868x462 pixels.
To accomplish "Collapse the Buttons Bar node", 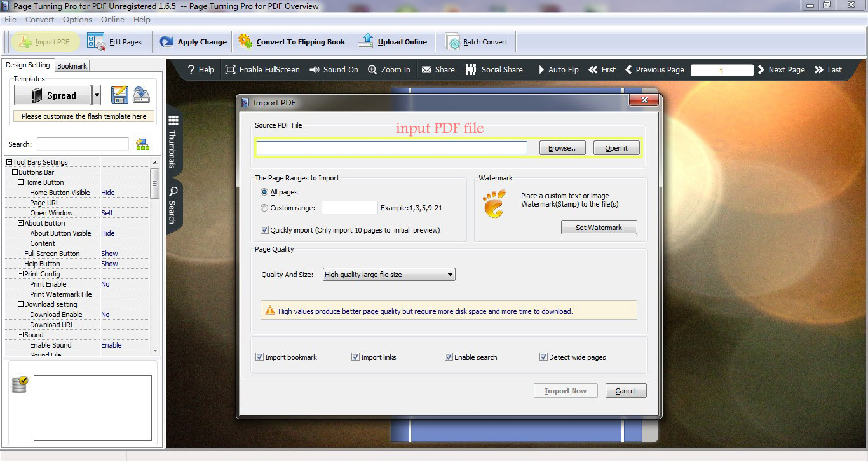I will 15,172.
